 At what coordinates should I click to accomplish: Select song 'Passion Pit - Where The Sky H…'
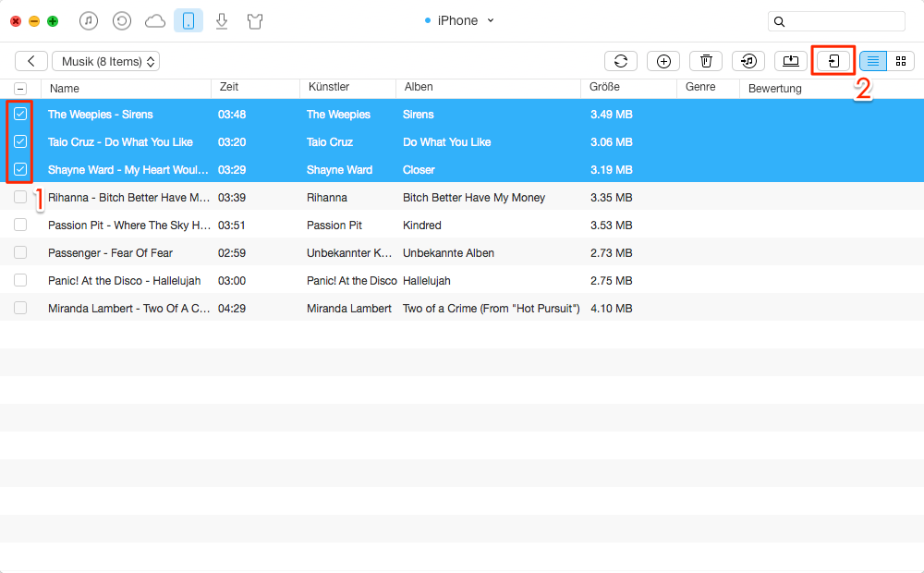coord(129,226)
